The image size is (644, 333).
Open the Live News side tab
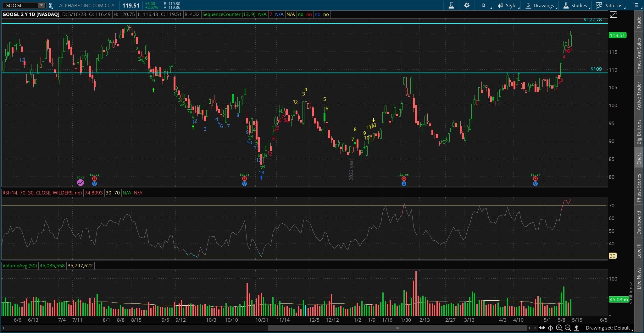639,278
